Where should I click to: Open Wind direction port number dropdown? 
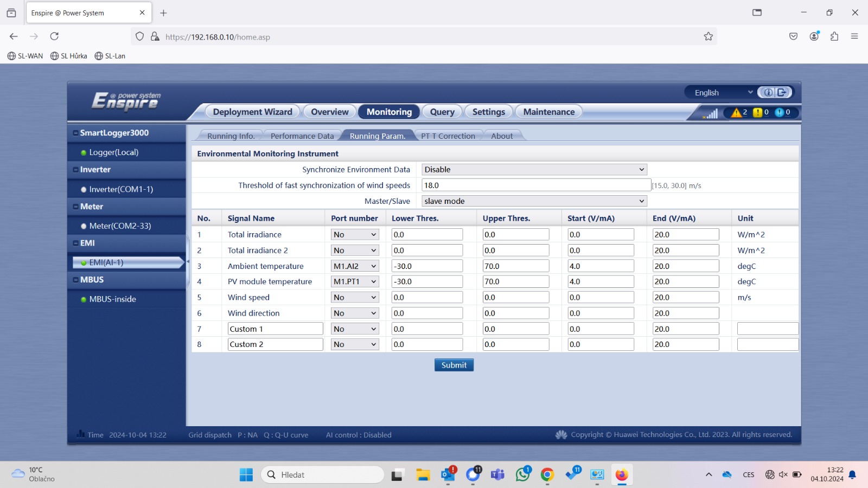tap(355, 313)
